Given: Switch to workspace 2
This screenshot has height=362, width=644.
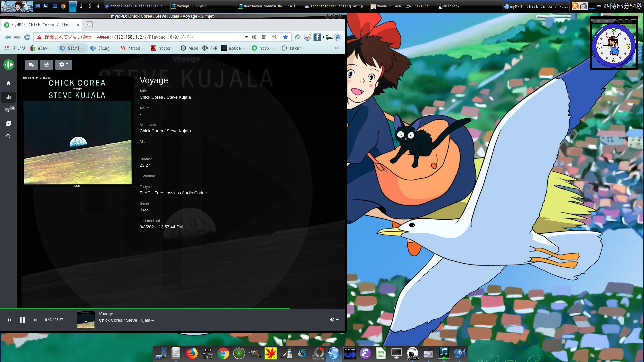Looking at the screenshot, I should [x=81, y=6].
